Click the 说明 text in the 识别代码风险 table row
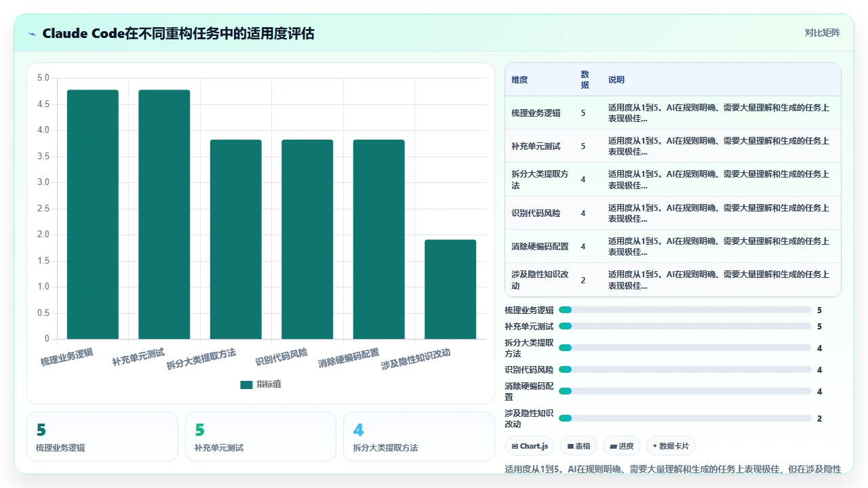 (719, 213)
